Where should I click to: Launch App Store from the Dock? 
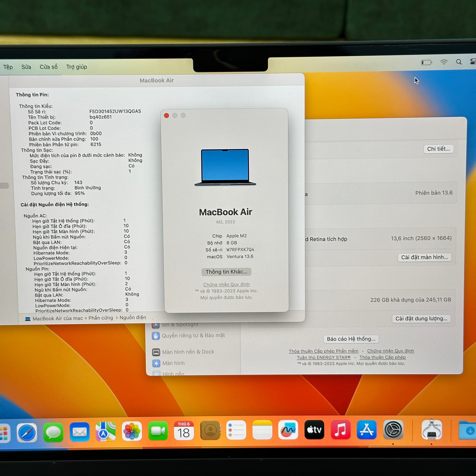367,430
